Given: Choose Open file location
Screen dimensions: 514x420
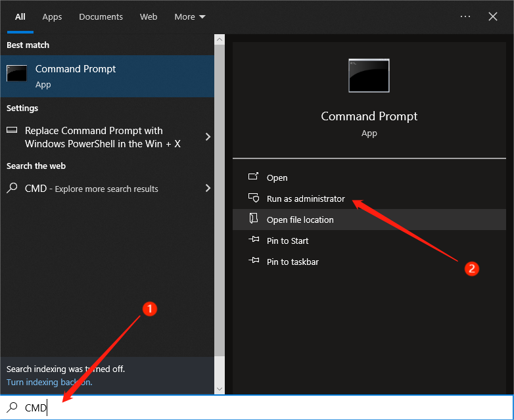Looking at the screenshot, I should click(x=369, y=220).
